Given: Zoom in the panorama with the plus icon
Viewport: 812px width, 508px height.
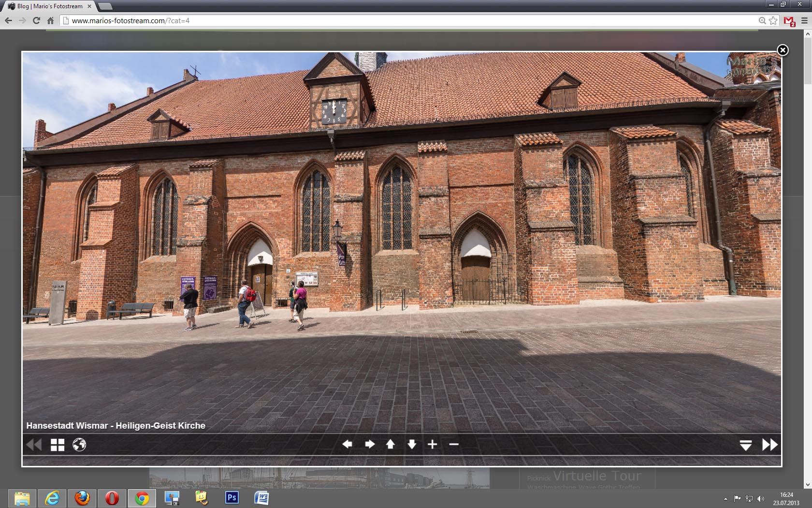Looking at the screenshot, I should coord(433,444).
